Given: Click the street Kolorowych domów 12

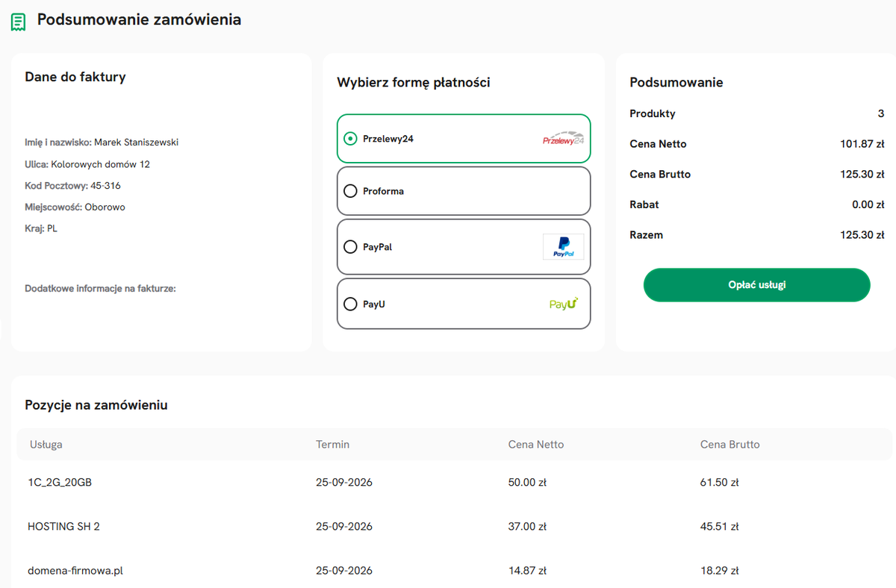Looking at the screenshot, I should (101, 164).
